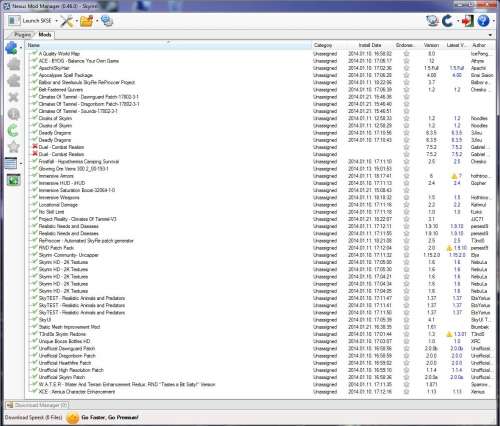
Task: Expand the Launch SKSE dropdown arrow
Action: pos(56,21)
